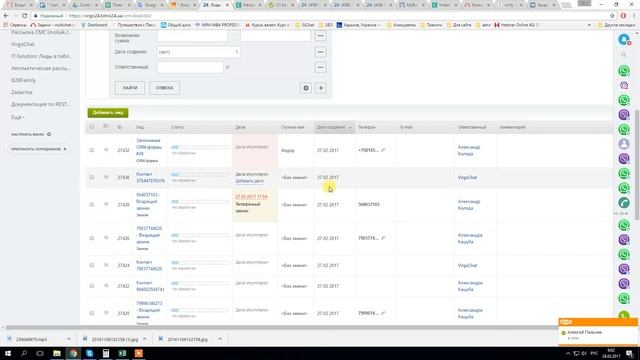640x360 pixels.
Task: Tick the checkbox for lead 27422
Action: point(91,286)
